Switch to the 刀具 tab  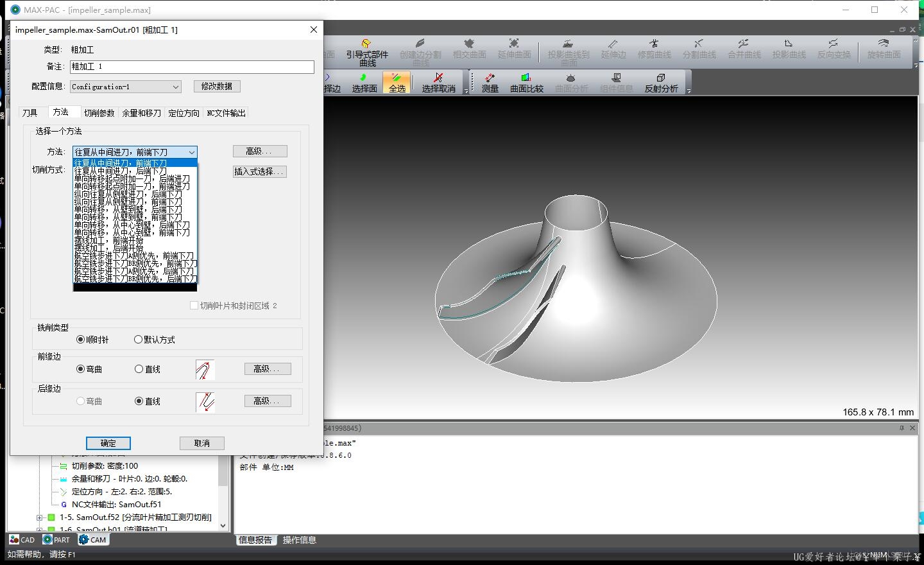tap(30, 113)
